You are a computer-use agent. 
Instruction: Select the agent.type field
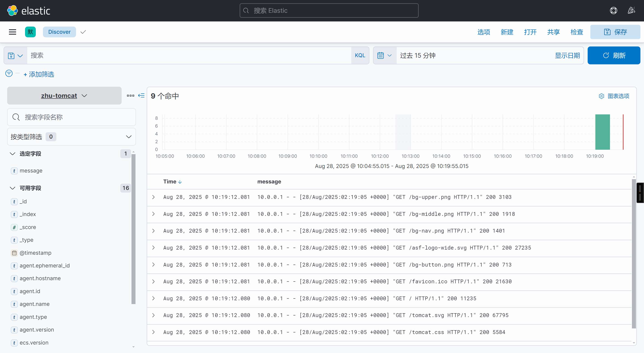33,317
